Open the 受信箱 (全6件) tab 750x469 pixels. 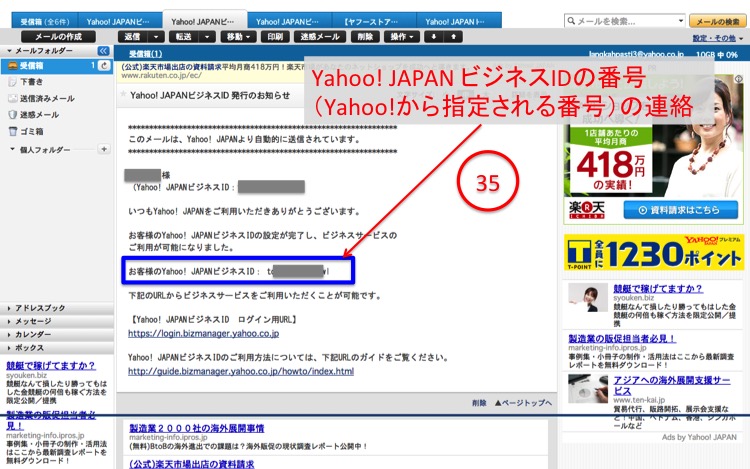click(x=45, y=22)
